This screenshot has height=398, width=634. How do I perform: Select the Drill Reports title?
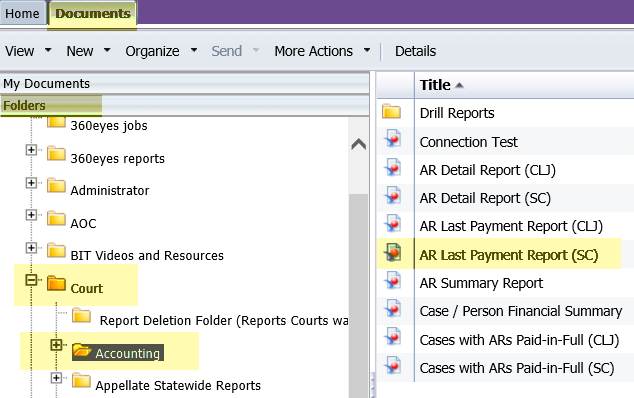pyautogui.click(x=457, y=113)
